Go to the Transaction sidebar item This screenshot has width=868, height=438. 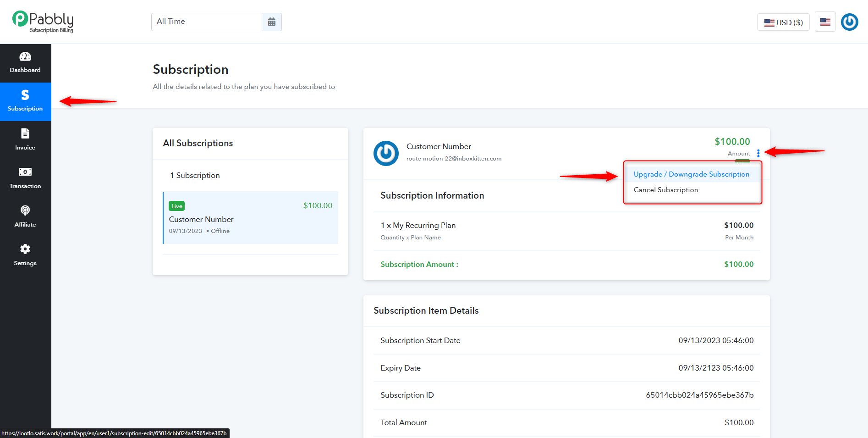pyautogui.click(x=25, y=178)
